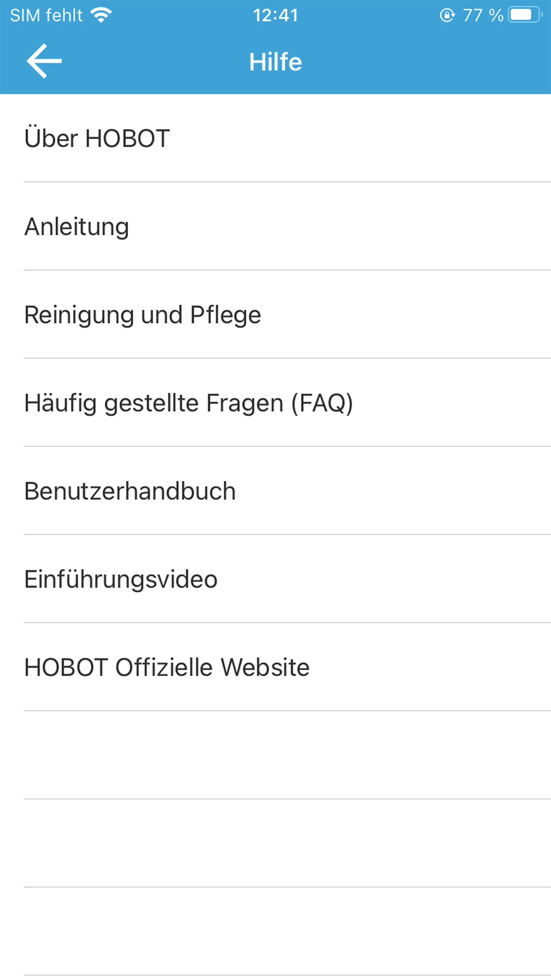Screen dimensions: 551x980
Task: Tap the rotation lock status icon
Action: [447, 15]
